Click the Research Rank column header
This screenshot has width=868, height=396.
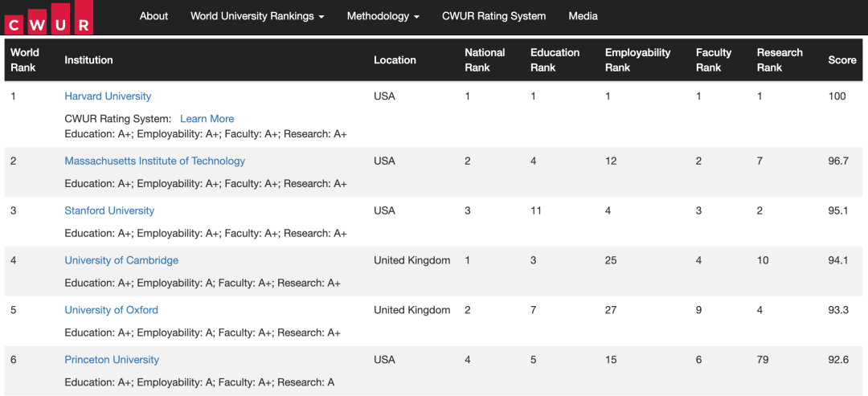click(780, 60)
